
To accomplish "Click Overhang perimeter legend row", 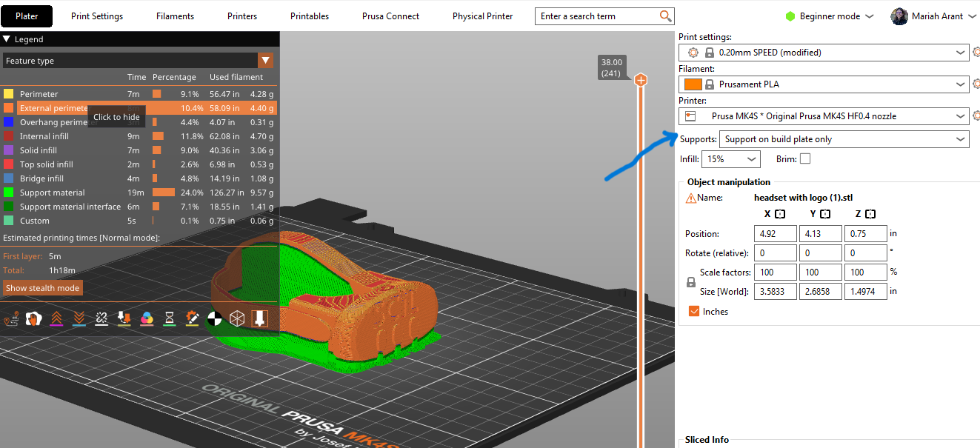I will [x=139, y=122].
